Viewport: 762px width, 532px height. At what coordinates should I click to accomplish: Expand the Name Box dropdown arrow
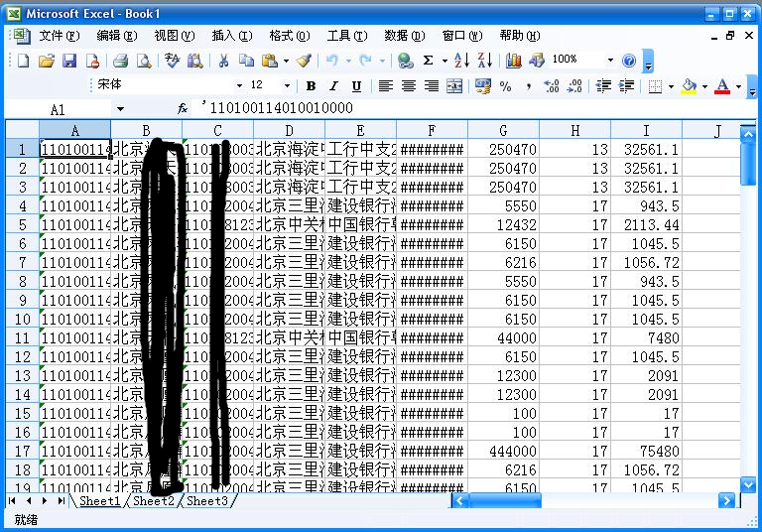pyautogui.click(x=120, y=109)
